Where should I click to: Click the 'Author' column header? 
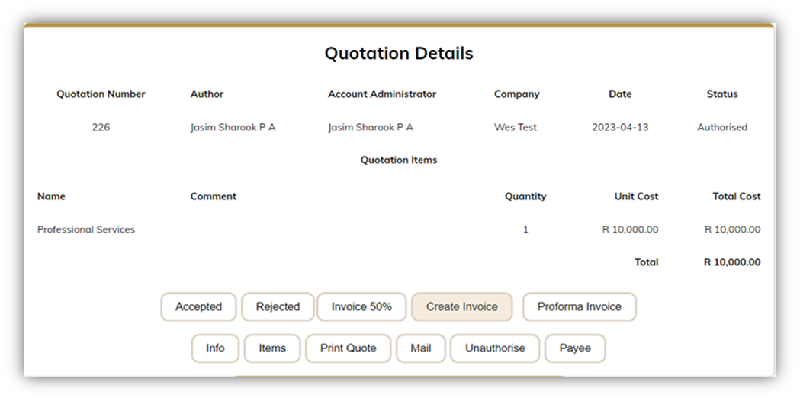207,94
